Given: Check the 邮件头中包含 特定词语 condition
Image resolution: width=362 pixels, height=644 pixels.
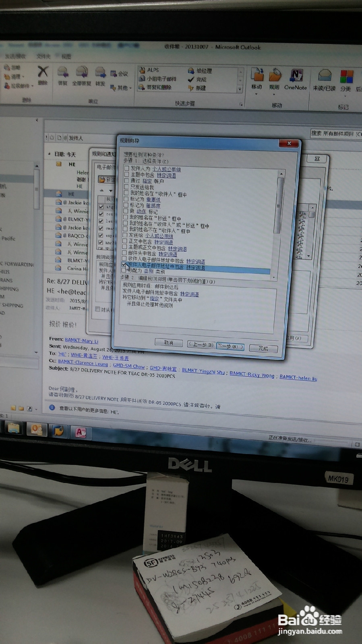Looking at the screenshot, I should coord(124,253).
